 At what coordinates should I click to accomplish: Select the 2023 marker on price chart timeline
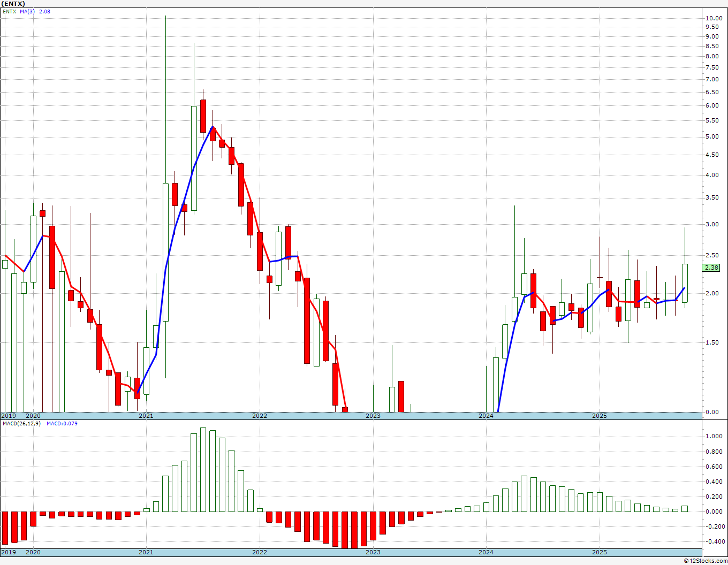[373, 416]
